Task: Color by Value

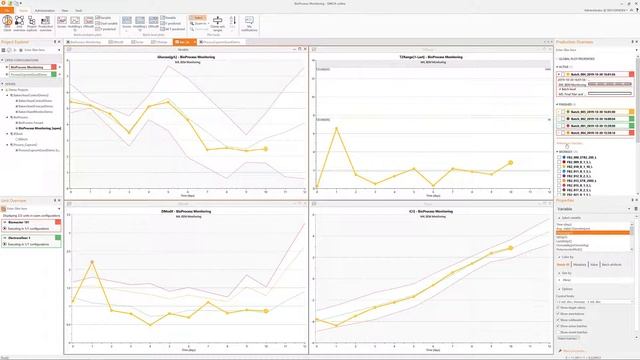Action: click(x=594, y=265)
